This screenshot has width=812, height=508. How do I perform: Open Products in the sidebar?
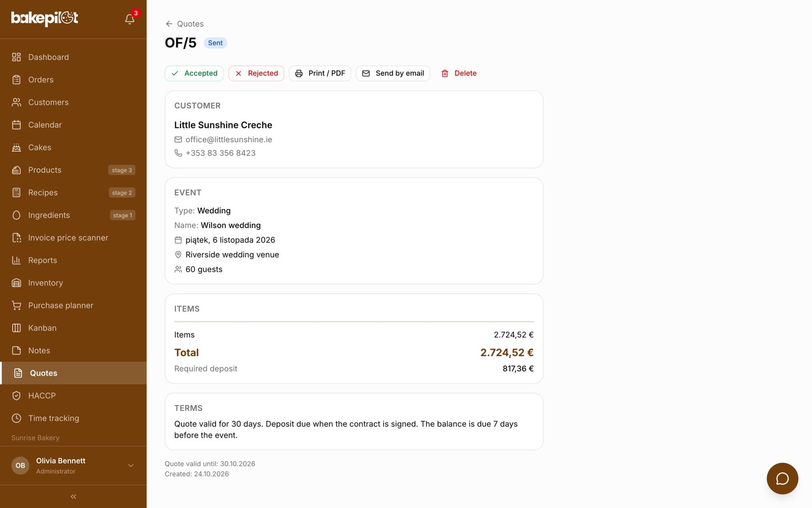pyautogui.click(x=73, y=170)
